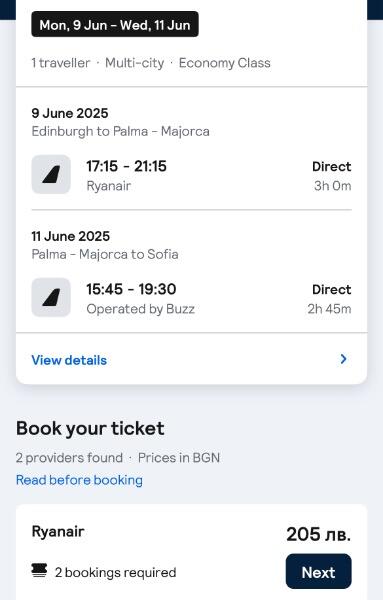383x600 pixels.
Task: Select the Mon, 9 Jun – Wed, 11 Jun date badge
Action: point(115,24)
